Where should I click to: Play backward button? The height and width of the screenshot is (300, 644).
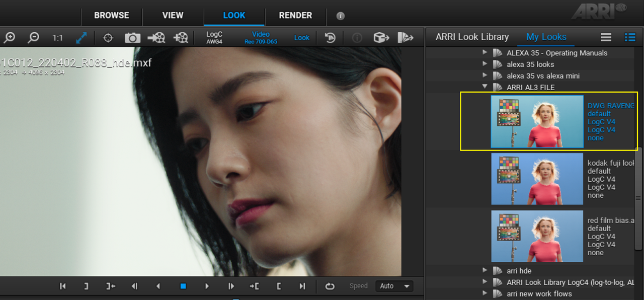pyautogui.click(x=158, y=286)
